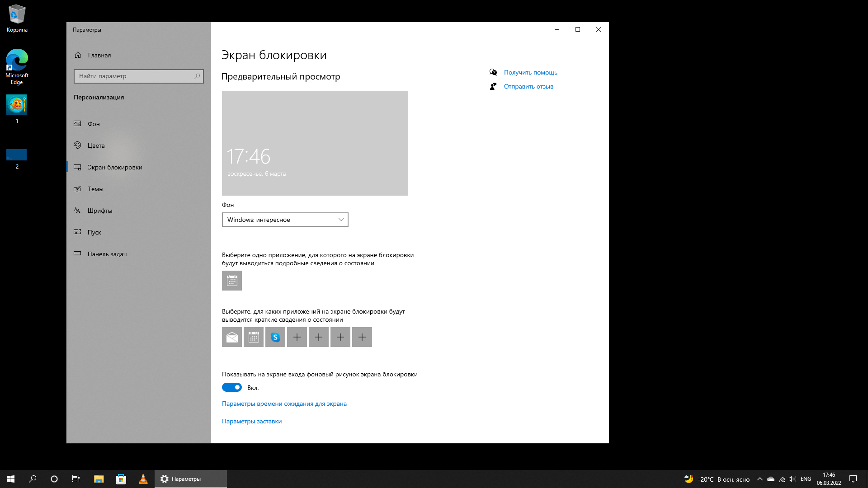868x488 pixels.
Task: Open Получить помощь support link
Action: coord(529,72)
